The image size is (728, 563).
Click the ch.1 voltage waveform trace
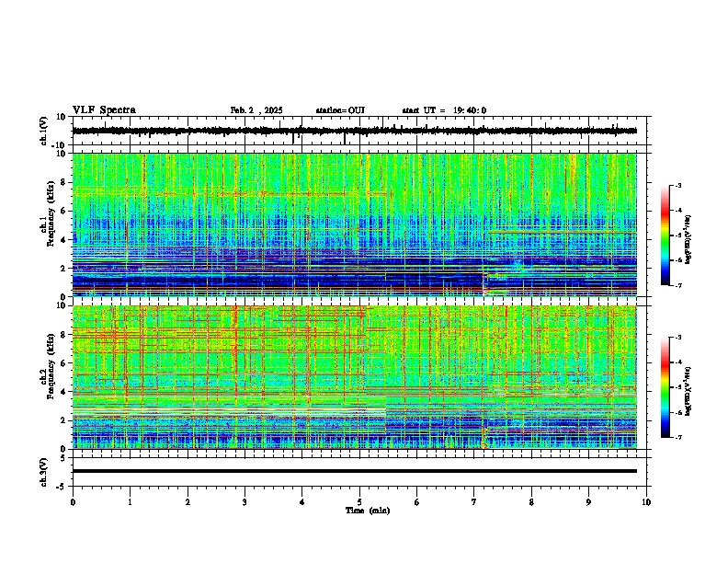(x=354, y=131)
